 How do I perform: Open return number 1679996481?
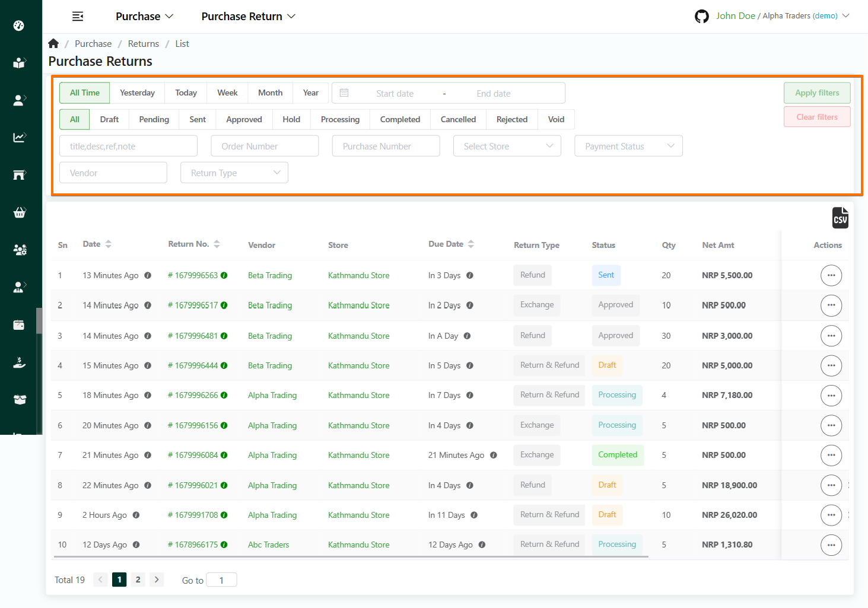pos(193,336)
